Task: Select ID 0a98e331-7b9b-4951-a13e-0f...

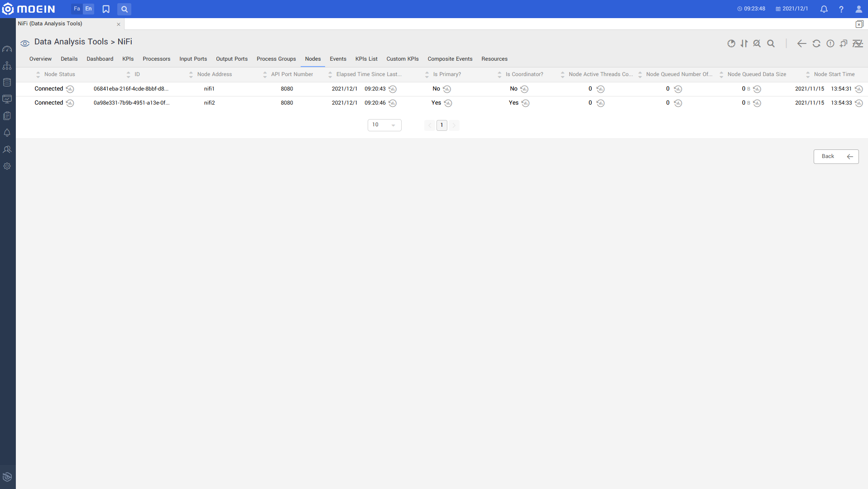Action: pos(131,103)
